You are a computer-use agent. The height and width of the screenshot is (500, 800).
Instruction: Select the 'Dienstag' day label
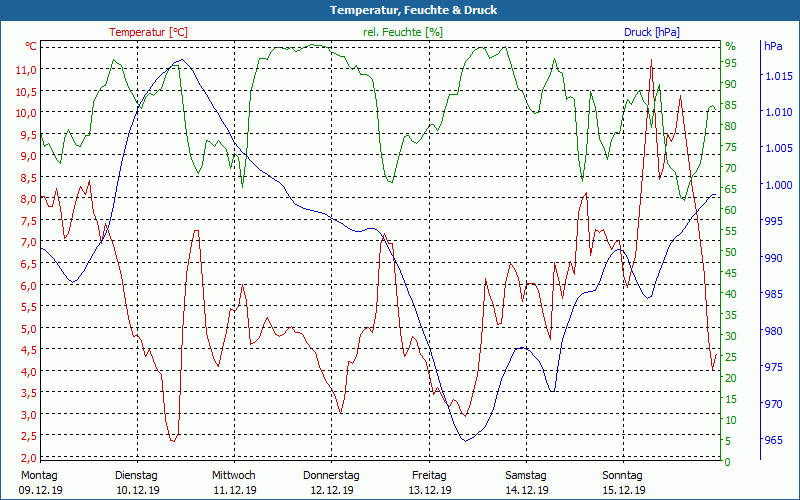click(x=136, y=475)
